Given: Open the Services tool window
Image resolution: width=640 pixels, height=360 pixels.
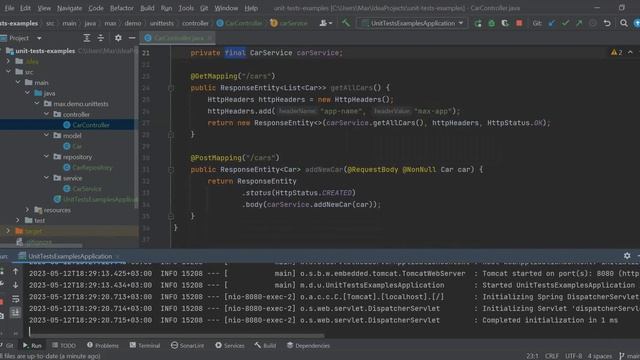Looking at the screenshot, I should pos(229,346).
